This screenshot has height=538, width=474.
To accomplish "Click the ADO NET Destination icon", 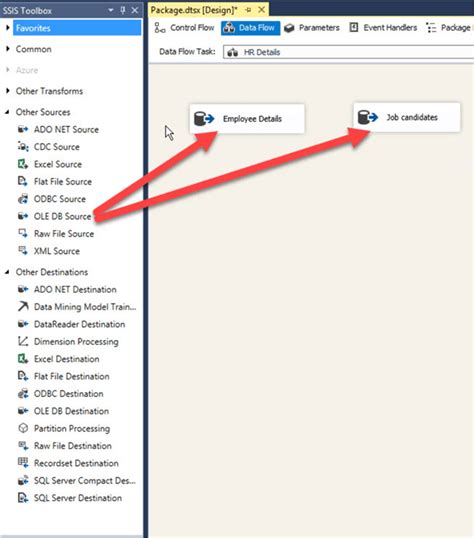I will coord(23,289).
